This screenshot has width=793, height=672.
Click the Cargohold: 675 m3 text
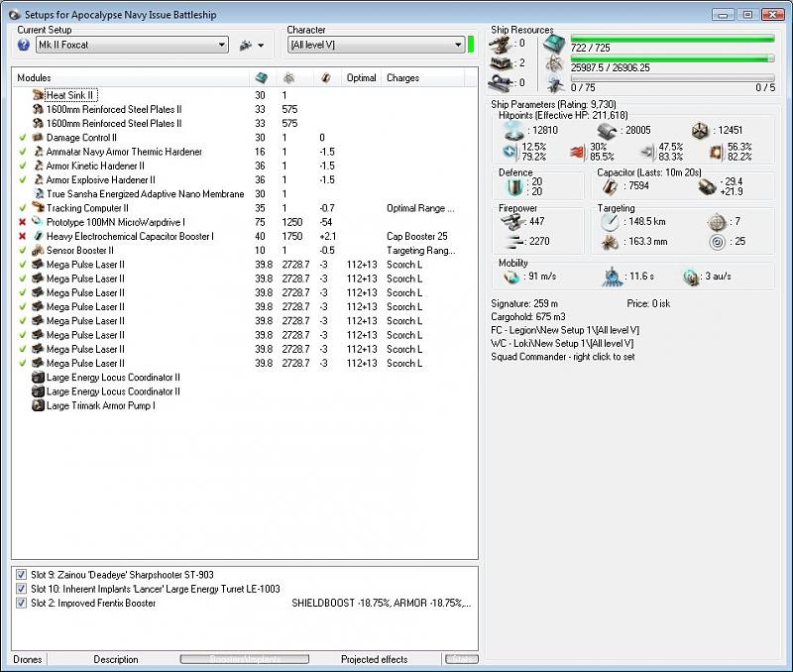pos(528,316)
